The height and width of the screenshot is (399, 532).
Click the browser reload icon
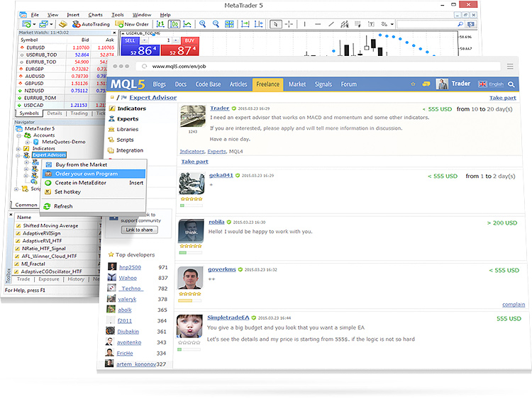145,67
